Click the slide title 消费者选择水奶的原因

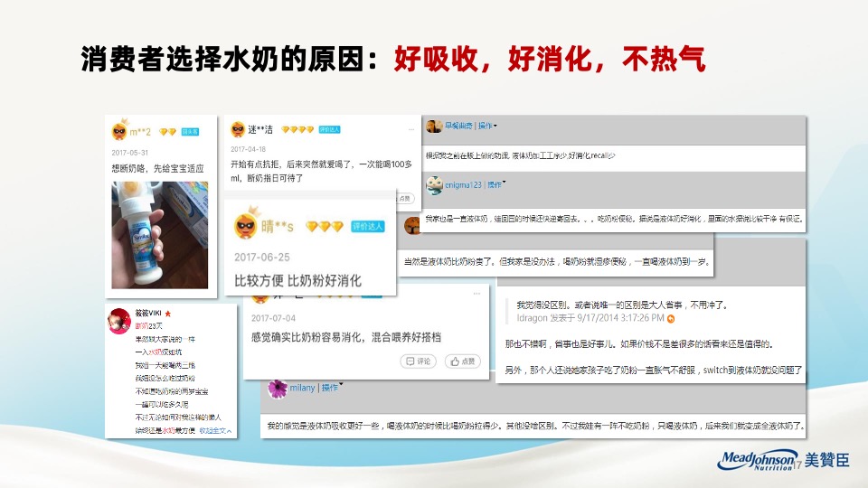pyautogui.click(x=230, y=59)
